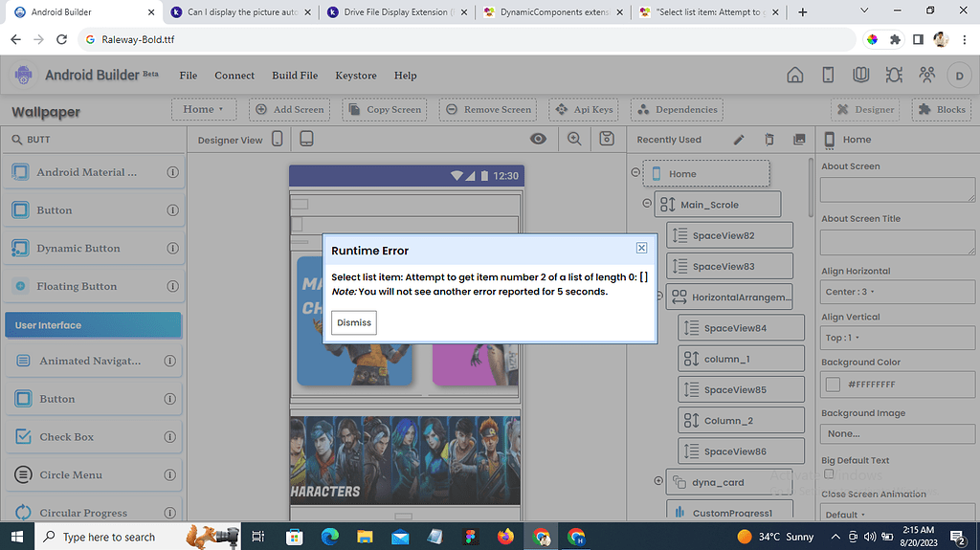Open Dependencies
Screen dimensions: 980x550
[x=677, y=109]
